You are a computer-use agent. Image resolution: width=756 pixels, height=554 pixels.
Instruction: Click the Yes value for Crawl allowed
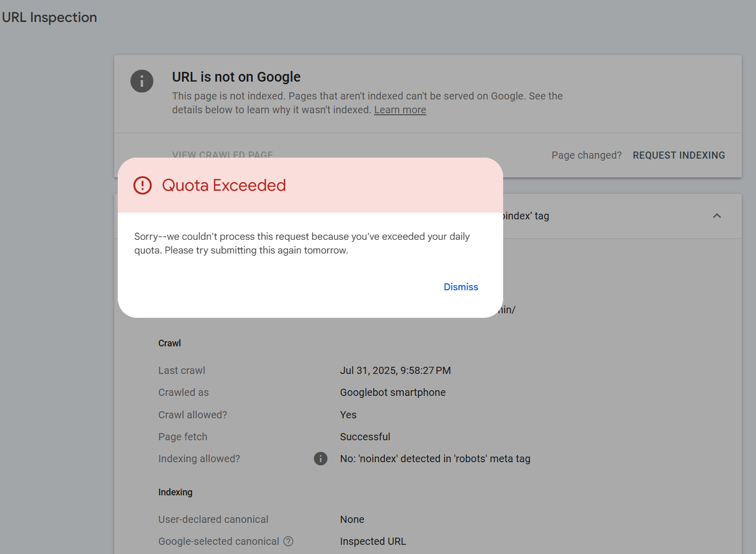348,415
